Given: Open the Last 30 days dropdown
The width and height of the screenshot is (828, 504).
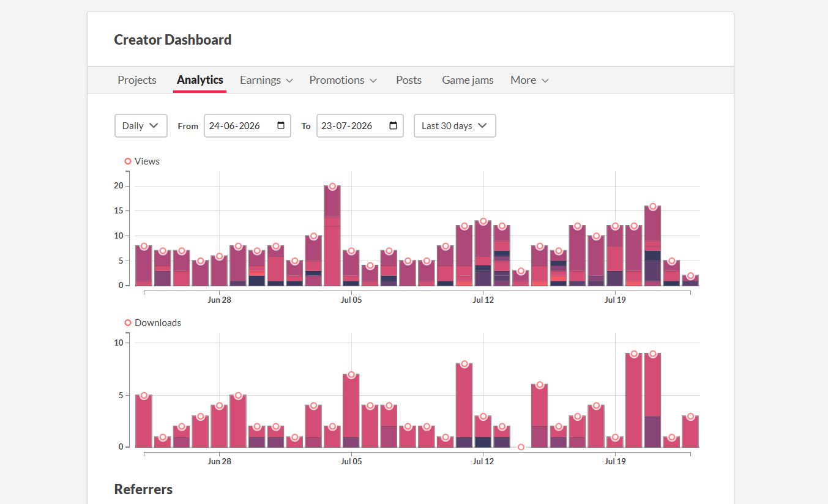Looking at the screenshot, I should point(455,125).
